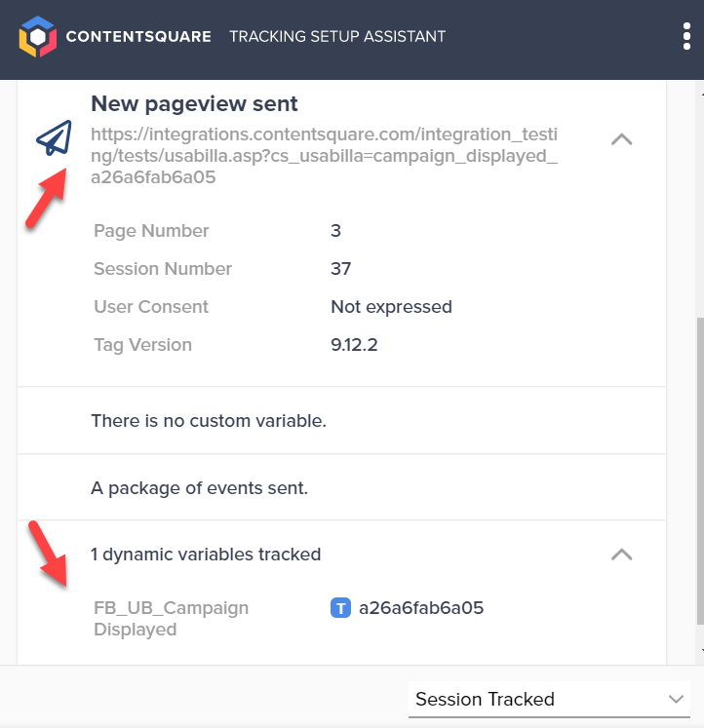Click the New pageview sent heading
Screen dimensions: 704x728
point(194,103)
